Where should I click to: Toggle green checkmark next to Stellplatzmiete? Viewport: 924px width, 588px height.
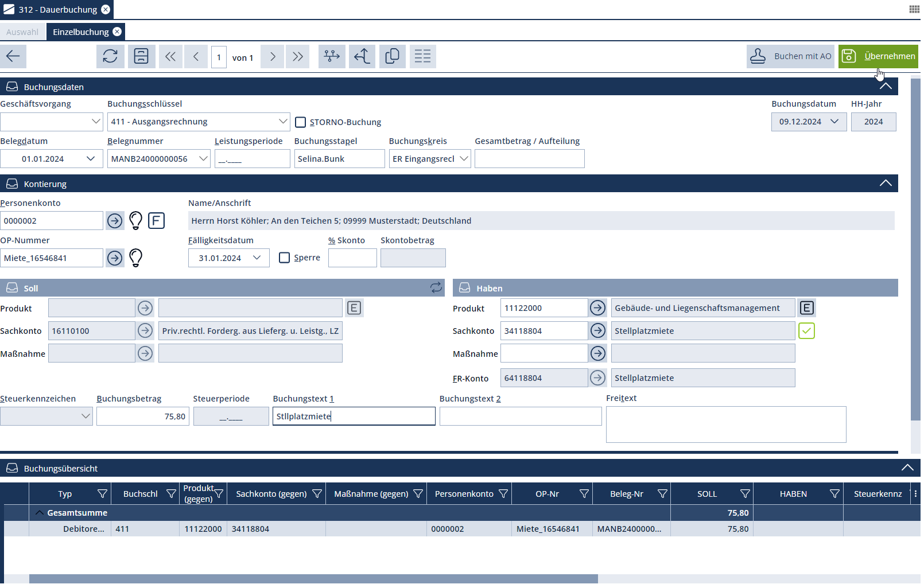[806, 331]
